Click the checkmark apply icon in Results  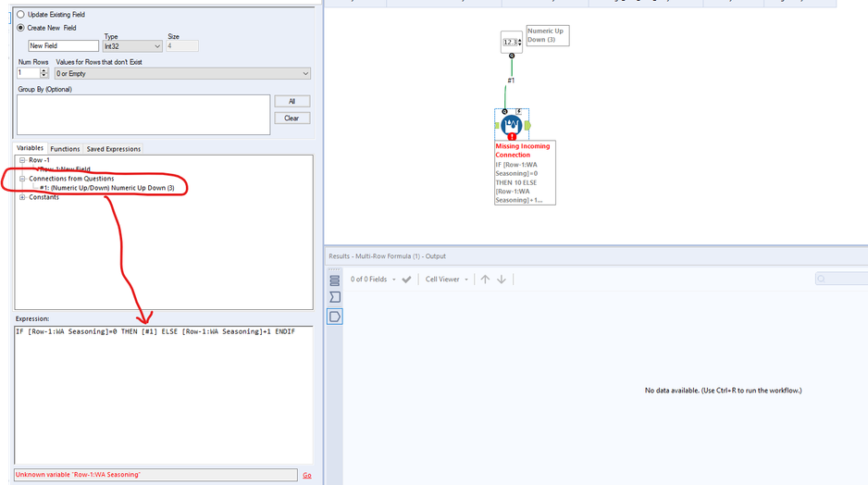(406, 280)
